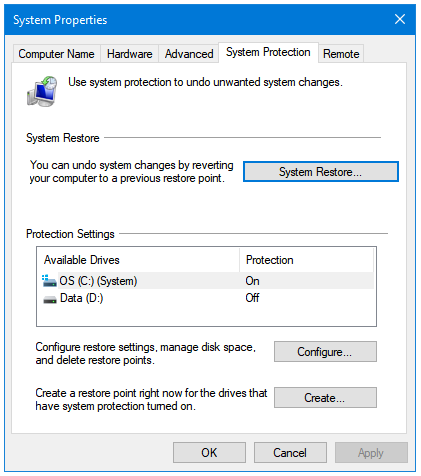Select the Data (D:) drive icon
Viewport: 421px width, 476px height.
click(x=50, y=299)
